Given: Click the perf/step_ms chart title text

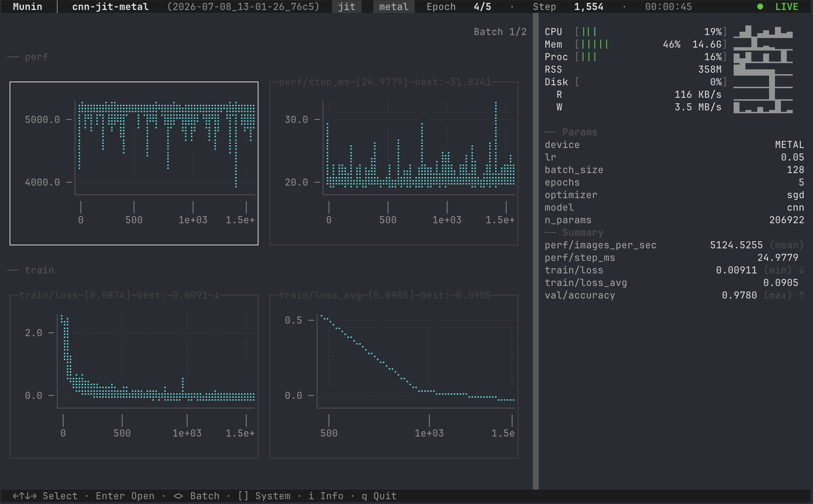Looking at the screenshot, I should [385, 82].
